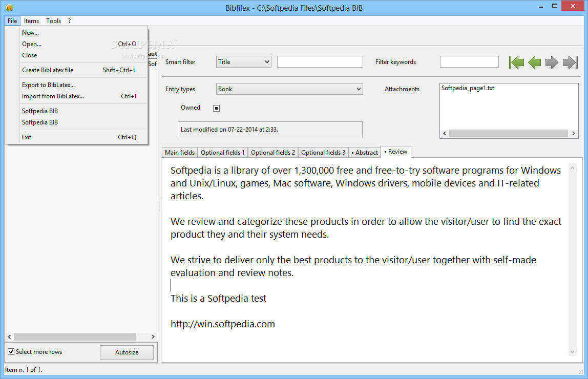Click the 'This is a Softpedia test' line
This screenshot has height=379, width=588.
(x=218, y=299)
